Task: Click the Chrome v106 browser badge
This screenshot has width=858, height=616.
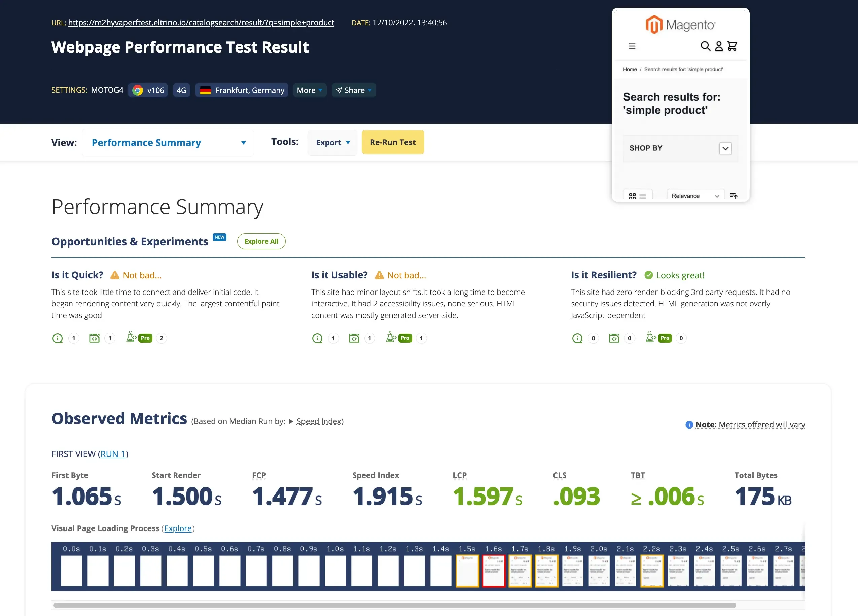Action: point(148,90)
